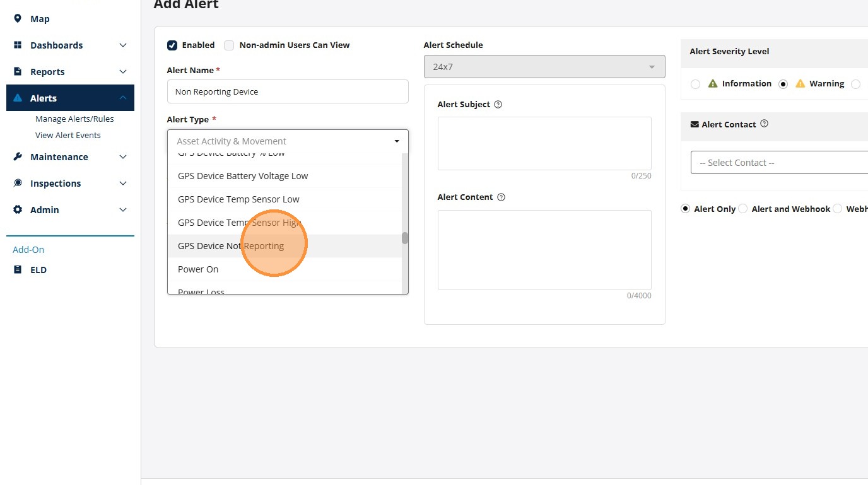Select the Warning severity radio button
868x485 pixels.
pyautogui.click(x=783, y=84)
